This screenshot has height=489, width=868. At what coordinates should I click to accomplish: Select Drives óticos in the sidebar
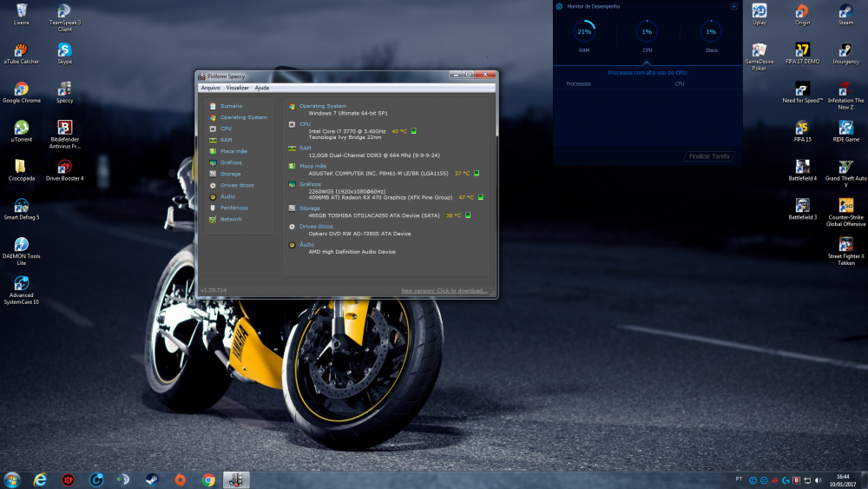(237, 185)
